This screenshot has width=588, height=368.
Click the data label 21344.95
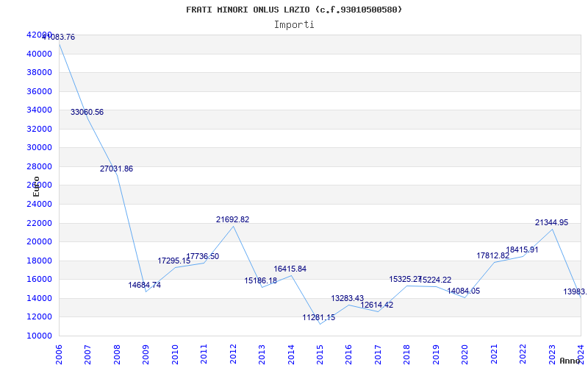point(552,222)
